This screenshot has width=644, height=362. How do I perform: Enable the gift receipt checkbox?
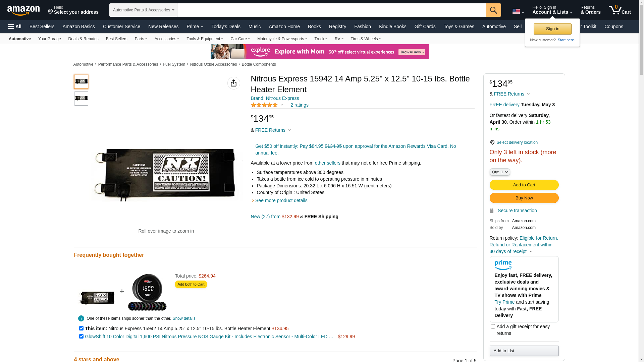(493, 326)
